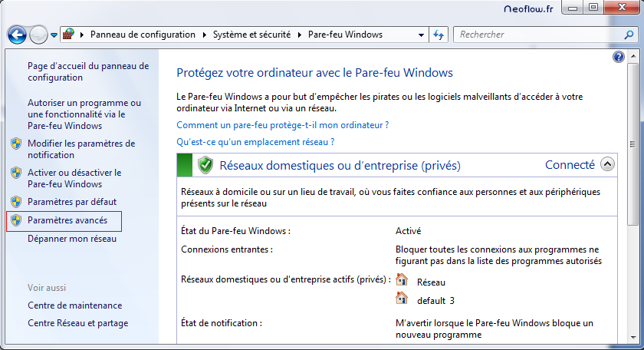
Task: Open Activer ou désactiver le Pare-feu Windows
Action: click(74, 178)
